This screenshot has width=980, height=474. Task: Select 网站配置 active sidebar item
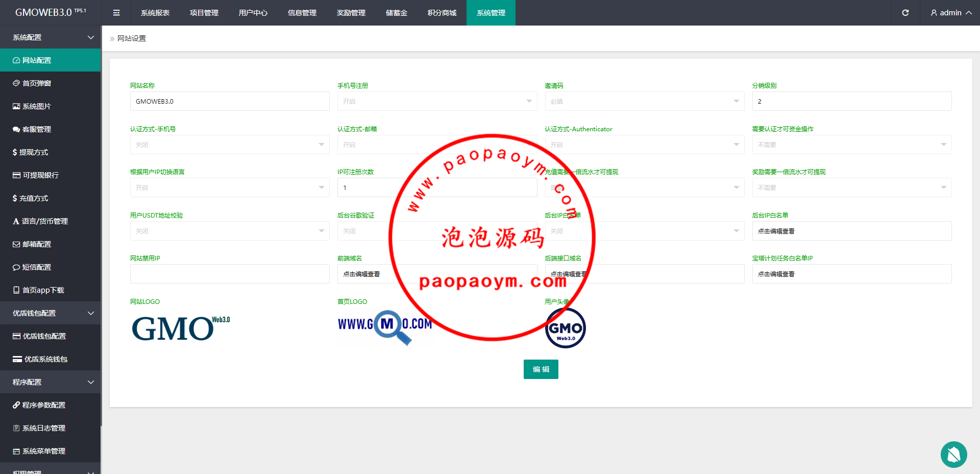point(51,60)
